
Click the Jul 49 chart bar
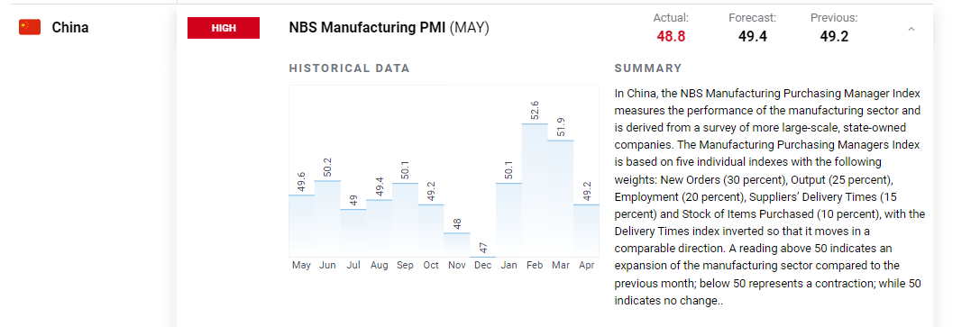[353, 232]
